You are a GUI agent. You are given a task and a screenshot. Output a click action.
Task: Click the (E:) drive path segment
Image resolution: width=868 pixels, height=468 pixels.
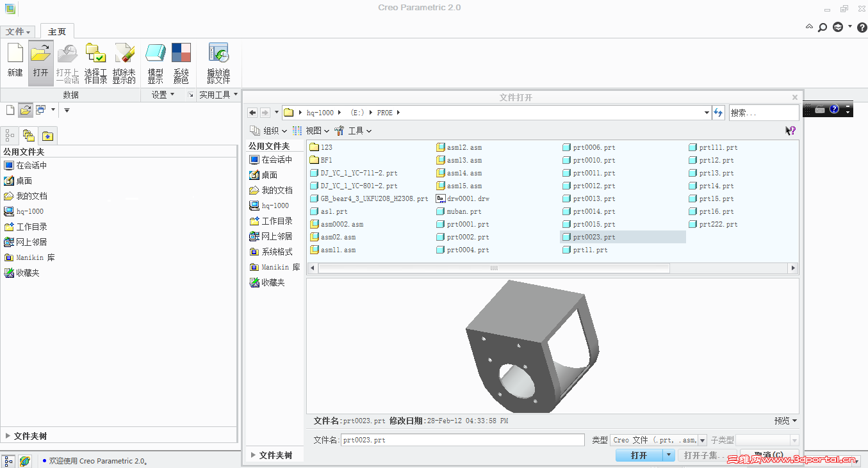click(x=357, y=113)
